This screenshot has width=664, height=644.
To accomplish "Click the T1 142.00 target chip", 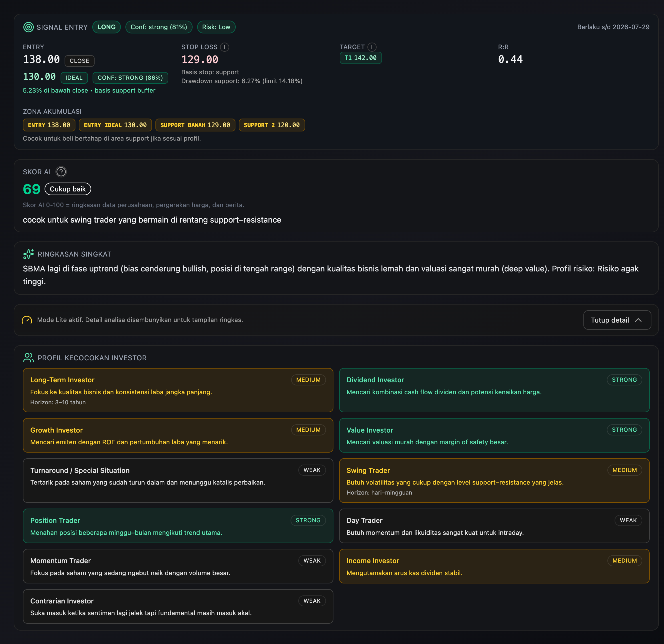I will pyautogui.click(x=361, y=58).
